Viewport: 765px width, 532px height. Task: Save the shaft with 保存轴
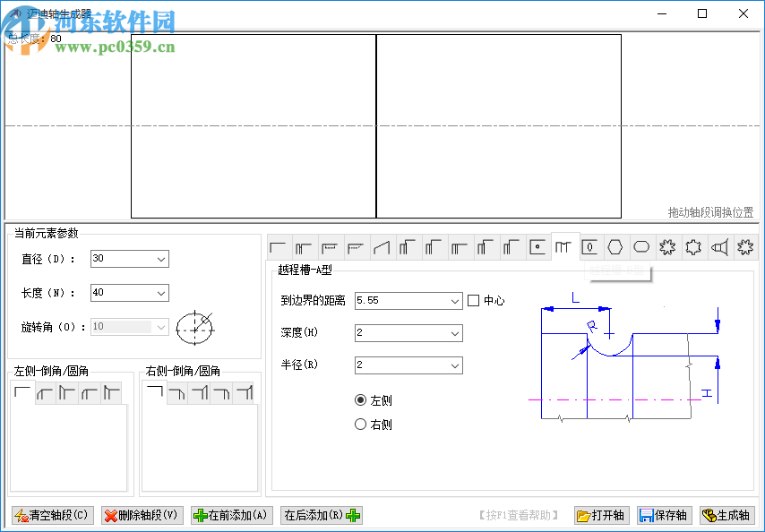(x=664, y=515)
